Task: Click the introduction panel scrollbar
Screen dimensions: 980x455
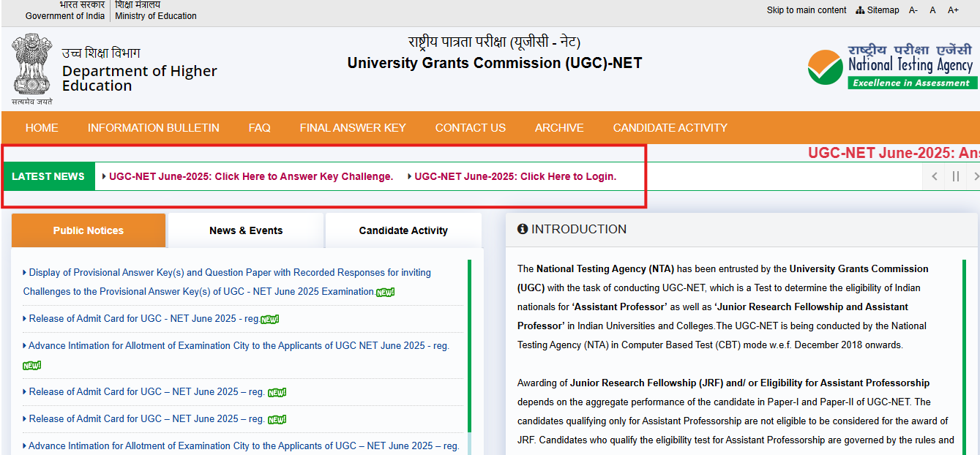Action: click(965, 357)
